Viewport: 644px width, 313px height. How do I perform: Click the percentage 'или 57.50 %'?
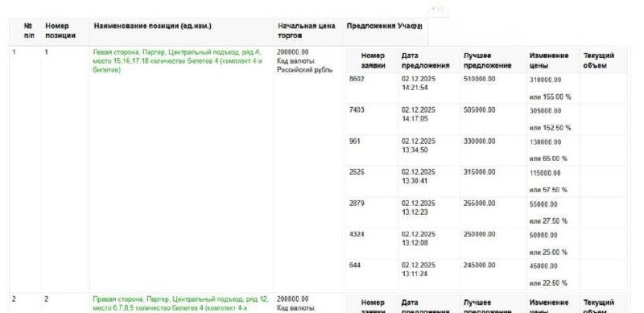[548, 190]
